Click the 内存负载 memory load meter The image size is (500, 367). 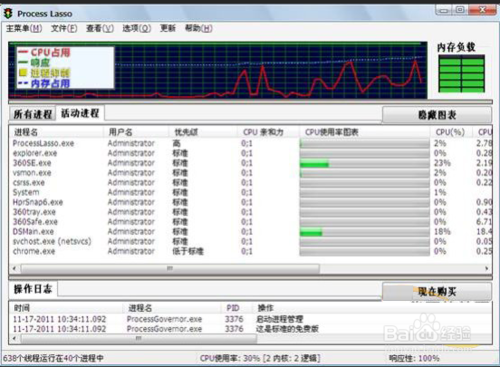click(461, 74)
